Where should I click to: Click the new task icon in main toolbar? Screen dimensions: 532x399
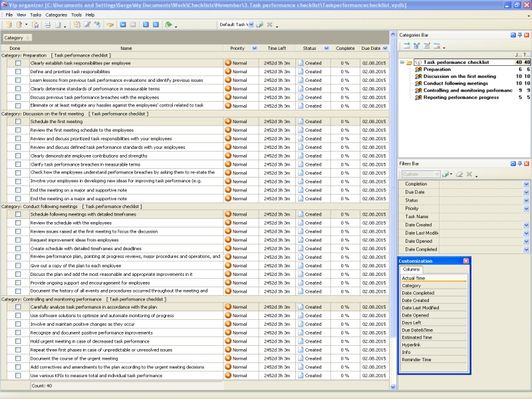[x=77, y=25]
